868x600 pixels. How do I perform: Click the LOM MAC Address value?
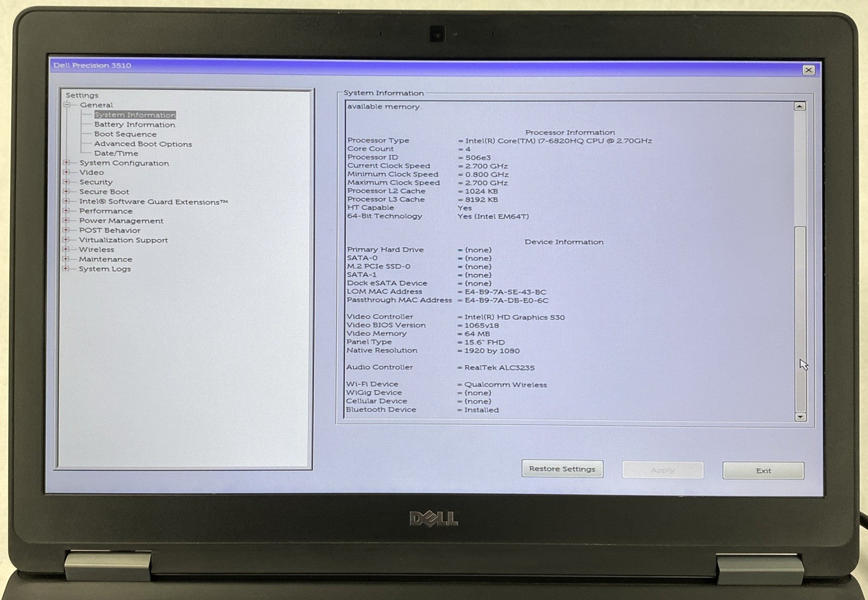(505, 292)
